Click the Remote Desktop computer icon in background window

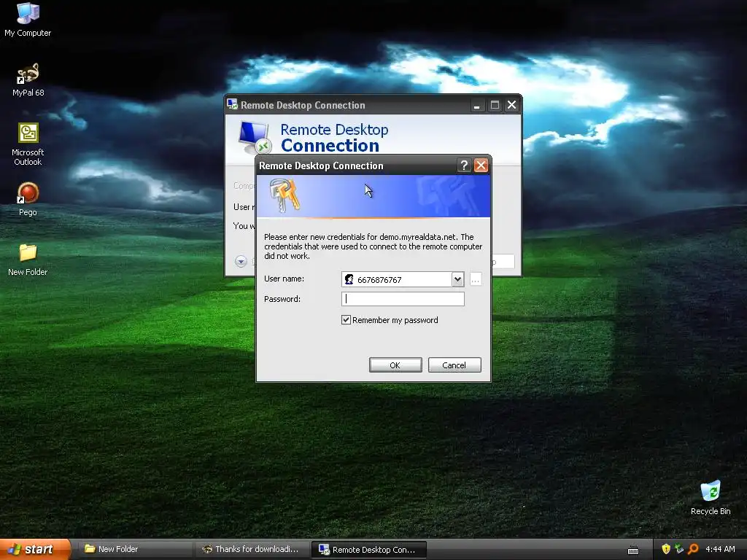point(255,137)
